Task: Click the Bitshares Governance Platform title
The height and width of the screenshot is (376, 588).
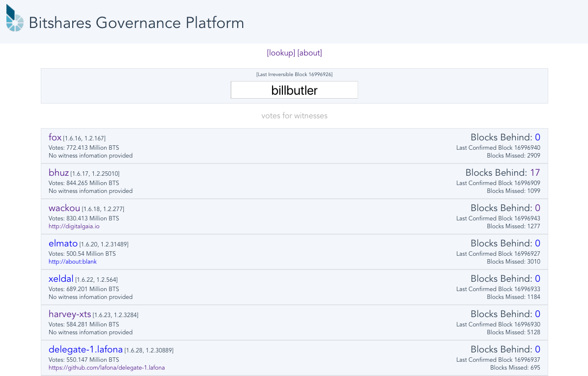Action: coord(137,23)
